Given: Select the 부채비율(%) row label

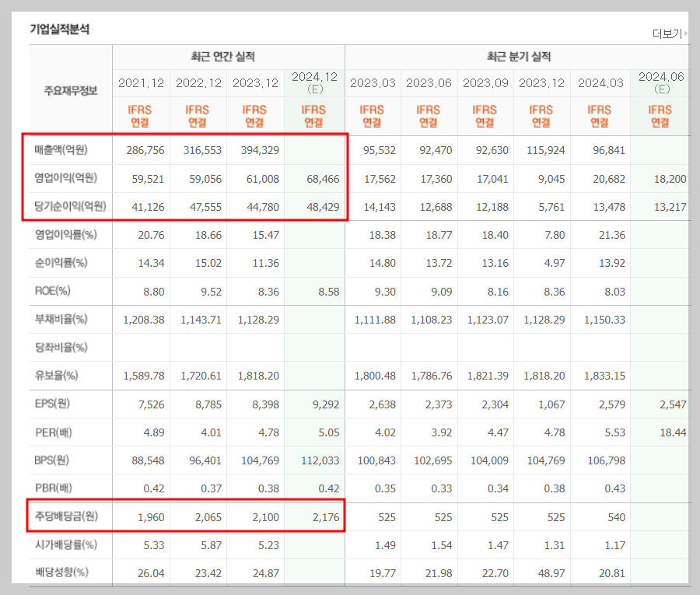Looking at the screenshot, I should point(61,319).
